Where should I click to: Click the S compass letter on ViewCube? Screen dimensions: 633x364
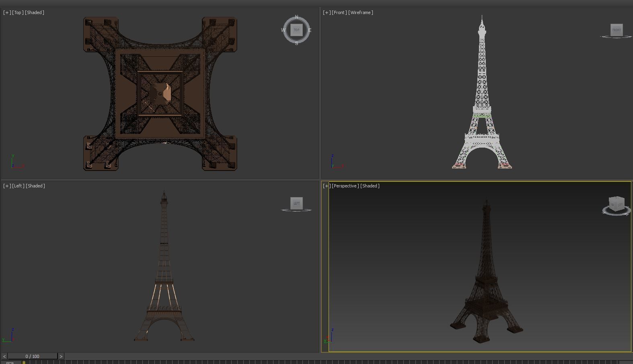(296, 43)
